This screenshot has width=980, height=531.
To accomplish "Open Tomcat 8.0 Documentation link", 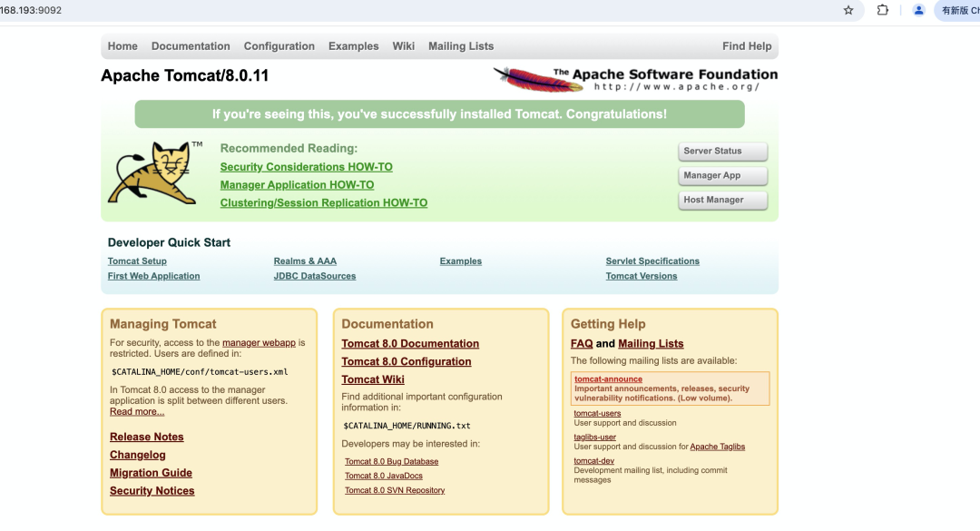I will [410, 344].
